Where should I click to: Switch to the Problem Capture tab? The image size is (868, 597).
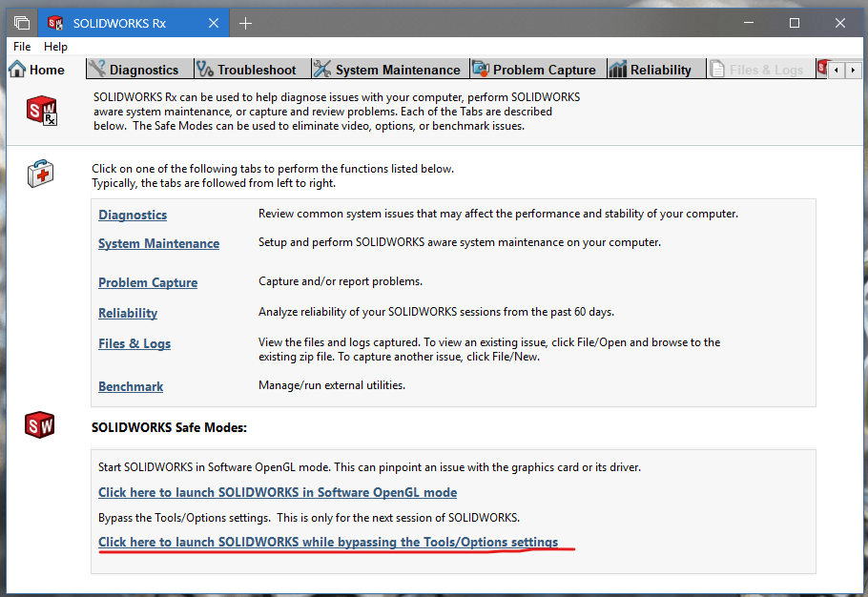(x=538, y=70)
